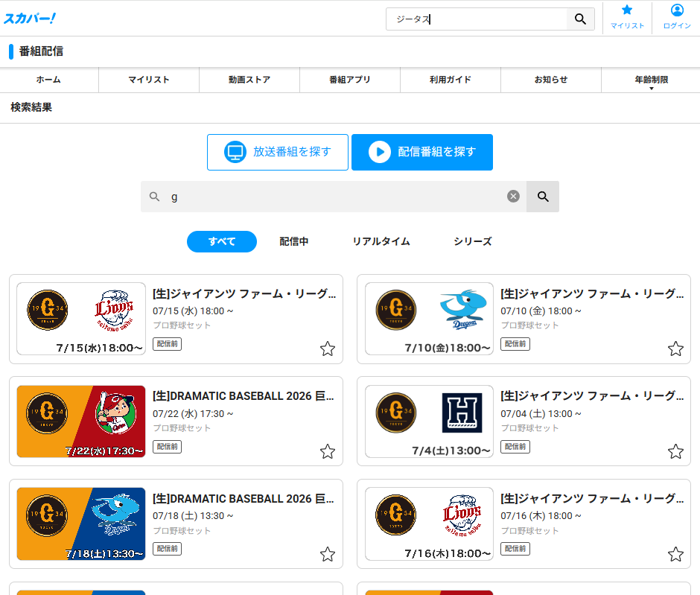700x595 pixels.
Task: Click the 番組配信 section heading
Action: tap(41, 51)
